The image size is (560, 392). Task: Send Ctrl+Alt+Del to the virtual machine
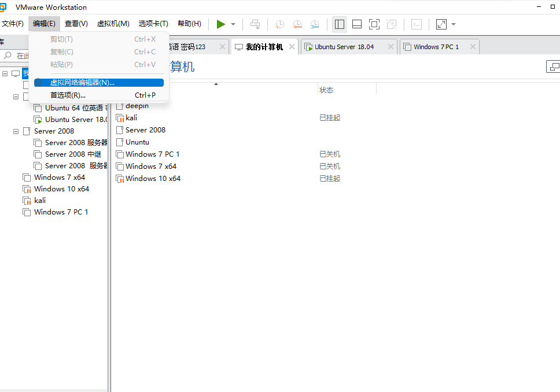pyautogui.click(x=255, y=24)
